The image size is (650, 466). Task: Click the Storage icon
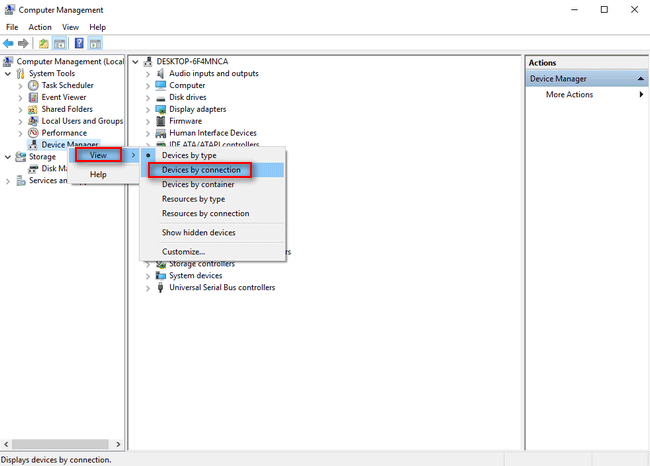click(20, 157)
